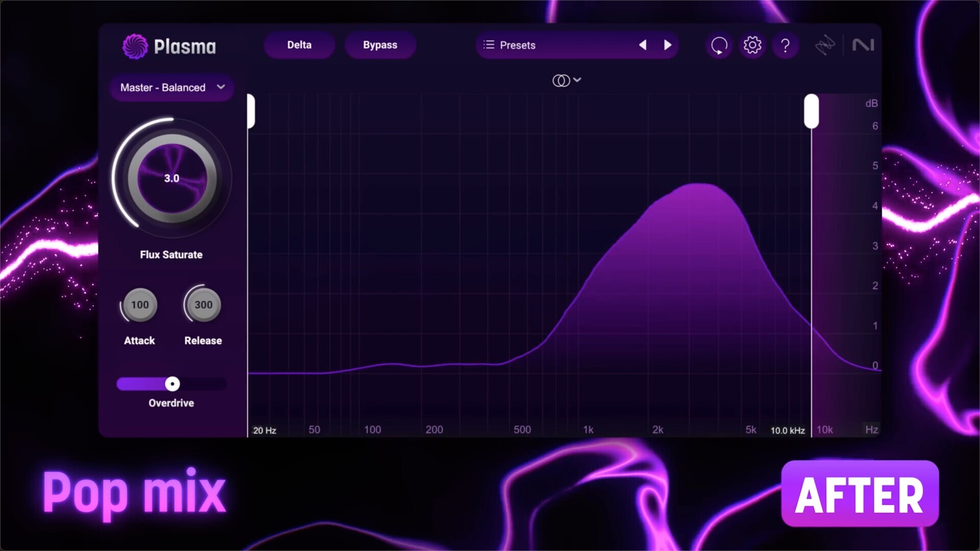980x551 pixels.
Task: Click the Plasma swirl logo icon
Action: [x=135, y=46]
